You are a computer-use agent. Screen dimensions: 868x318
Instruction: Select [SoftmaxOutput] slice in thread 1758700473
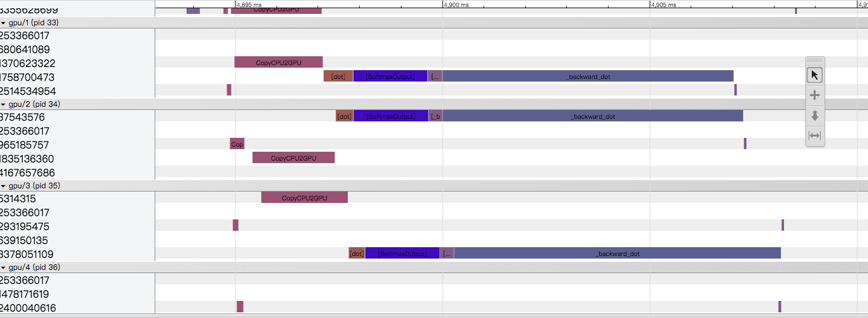point(390,76)
